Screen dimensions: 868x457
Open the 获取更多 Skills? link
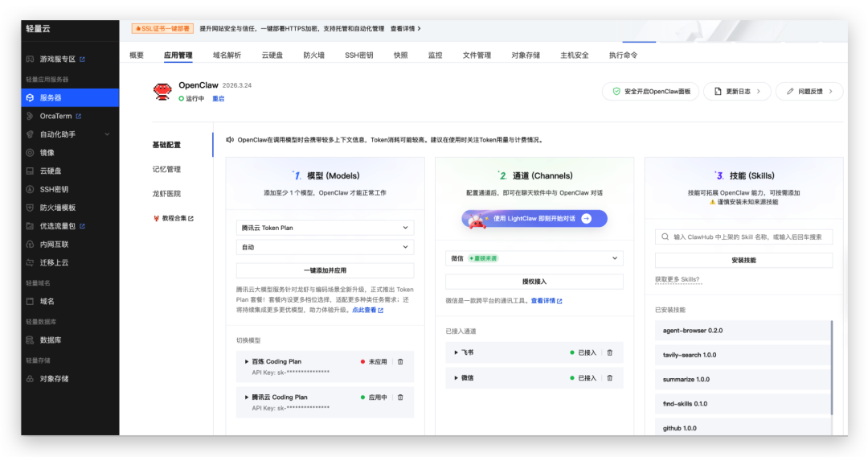(x=677, y=280)
